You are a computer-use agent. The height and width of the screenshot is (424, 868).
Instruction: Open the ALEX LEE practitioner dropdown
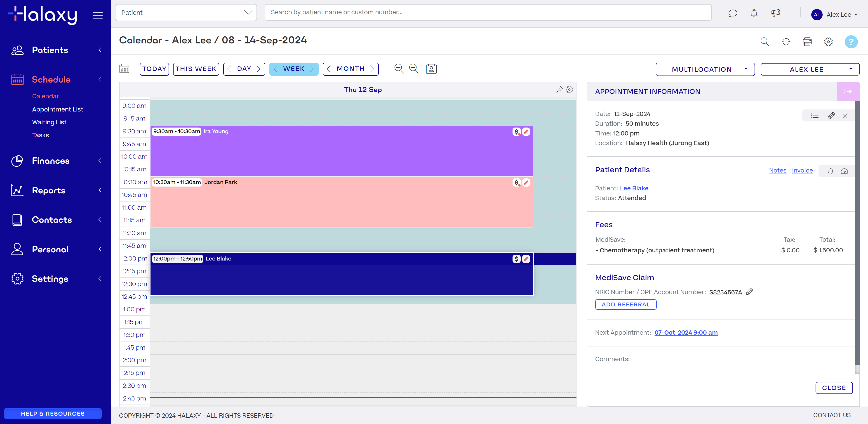click(x=810, y=69)
